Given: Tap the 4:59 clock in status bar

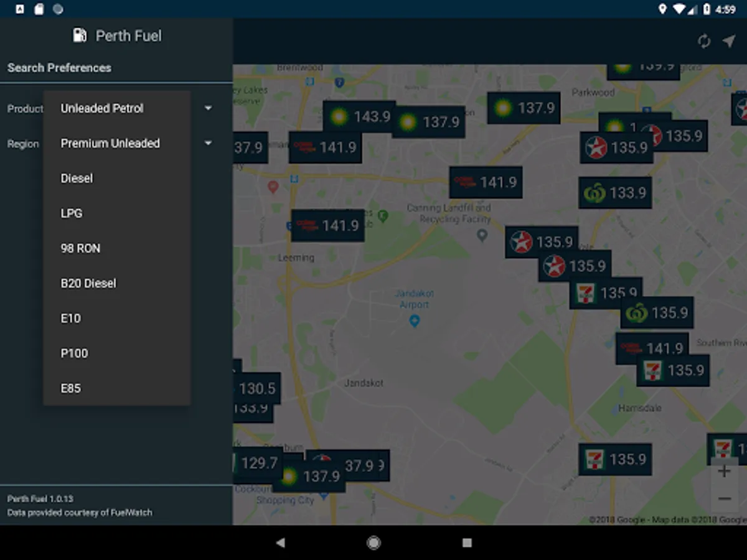Looking at the screenshot, I should pyautogui.click(x=726, y=9).
